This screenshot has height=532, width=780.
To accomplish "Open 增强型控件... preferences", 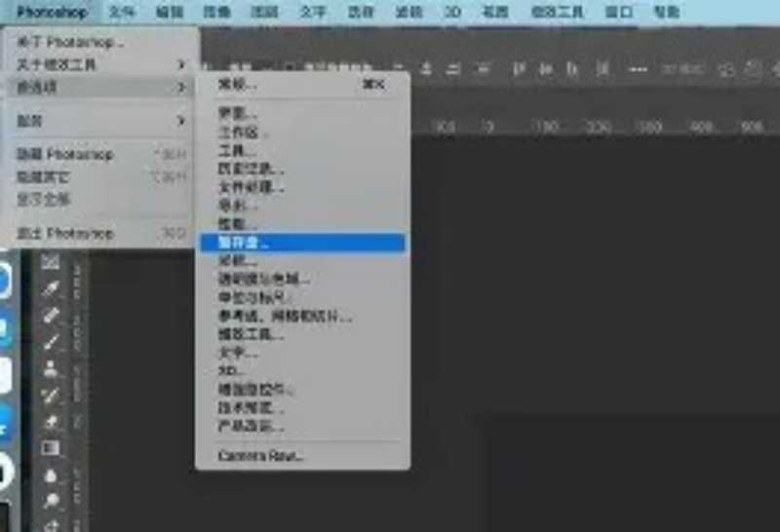I will 302,390.
